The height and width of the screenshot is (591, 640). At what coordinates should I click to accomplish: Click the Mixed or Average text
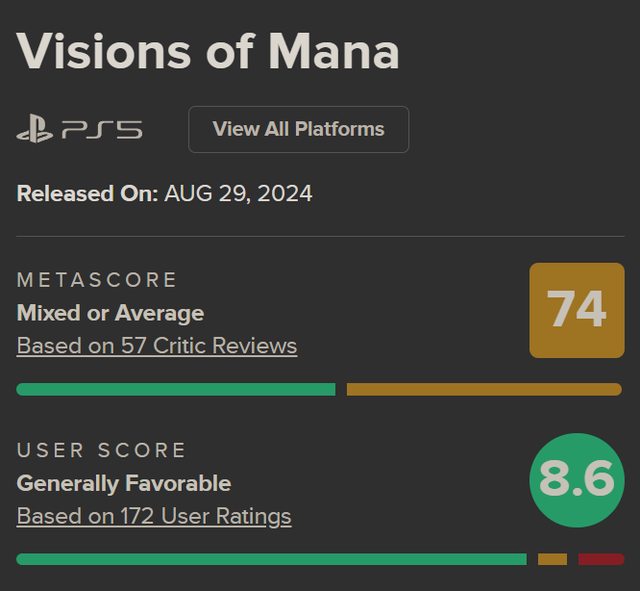point(110,313)
